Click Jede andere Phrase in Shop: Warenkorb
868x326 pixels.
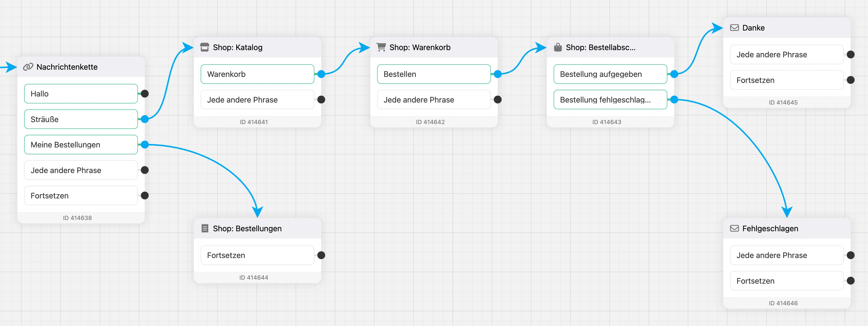tap(434, 100)
